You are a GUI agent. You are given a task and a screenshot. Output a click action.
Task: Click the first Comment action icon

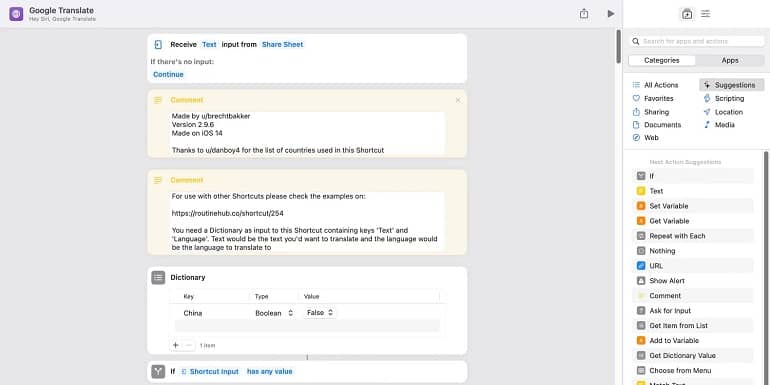point(158,100)
